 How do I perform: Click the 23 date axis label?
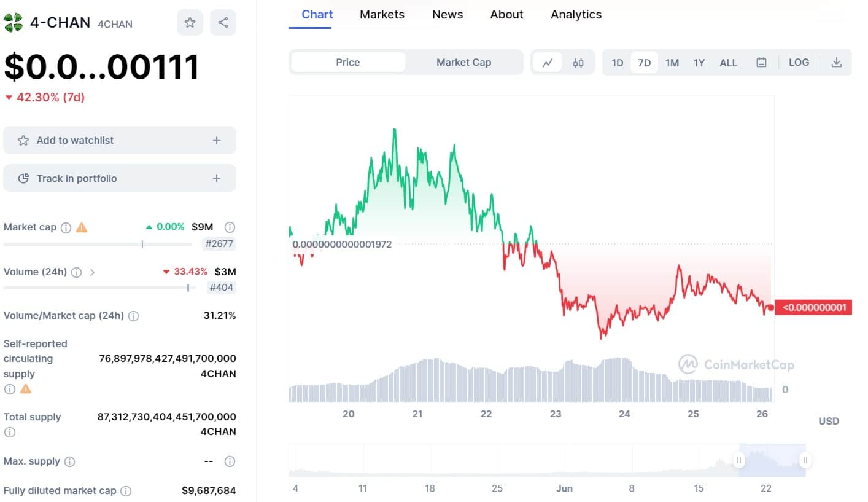tap(556, 414)
